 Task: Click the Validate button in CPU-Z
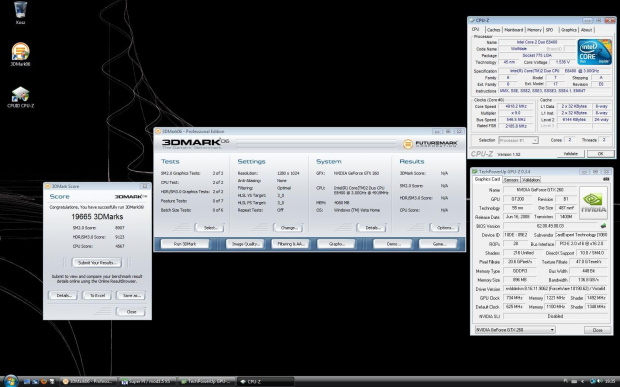[570, 153]
